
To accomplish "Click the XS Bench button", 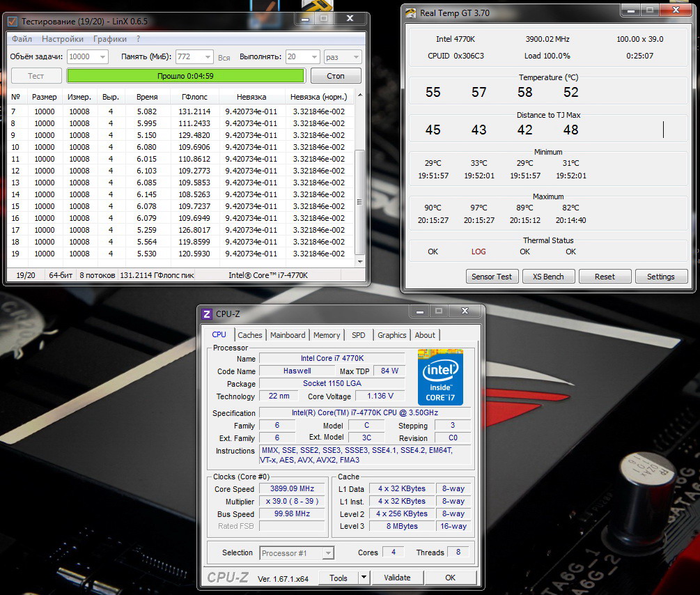I will click(x=548, y=277).
